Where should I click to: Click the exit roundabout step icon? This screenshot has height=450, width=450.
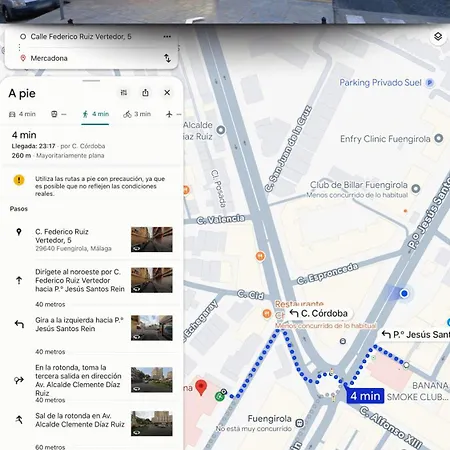[x=19, y=420]
